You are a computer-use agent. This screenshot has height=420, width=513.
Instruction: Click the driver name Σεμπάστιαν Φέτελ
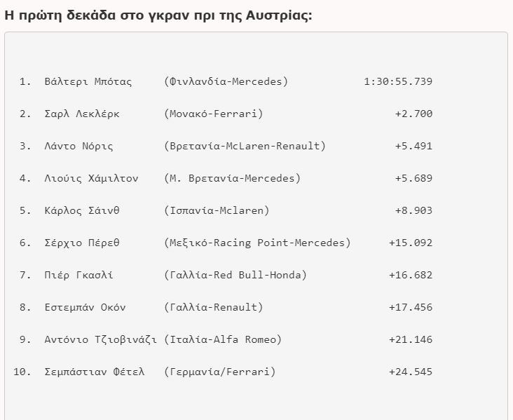94,372
